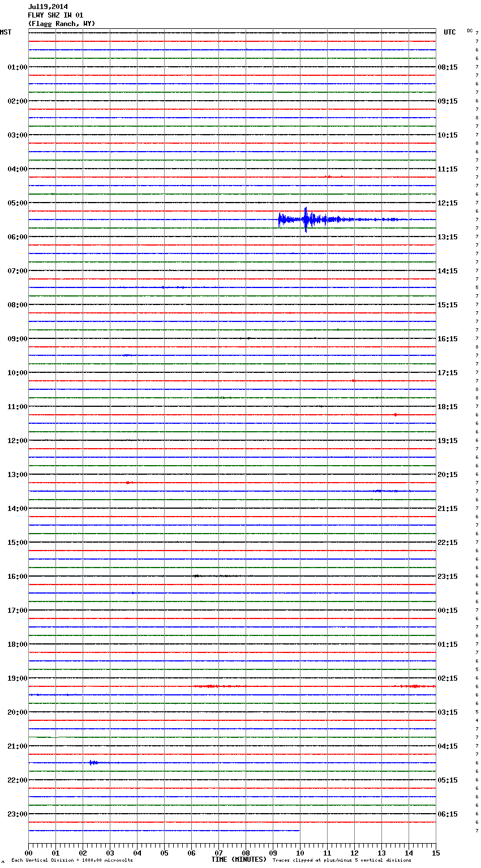The height and width of the screenshot is (868, 481).
Task: Click the end of the last blue trace at minute 10
Action: coord(299,831)
